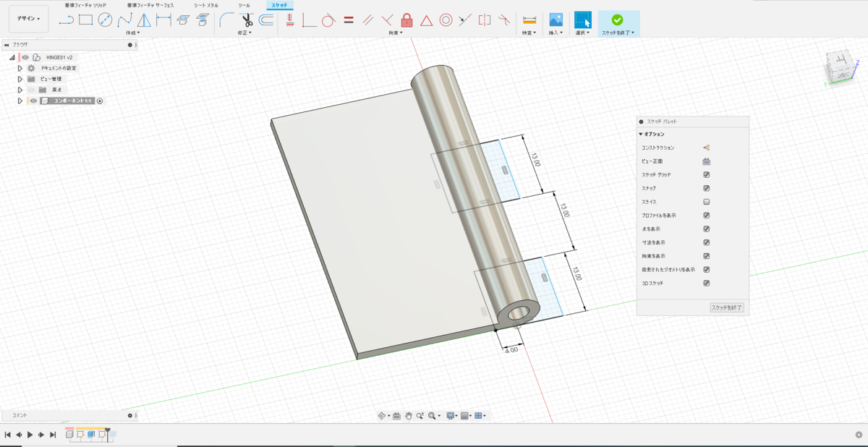Open the 検査 dropdown menu
This screenshot has height=447, width=868.
pyautogui.click(x=529, y=33)
